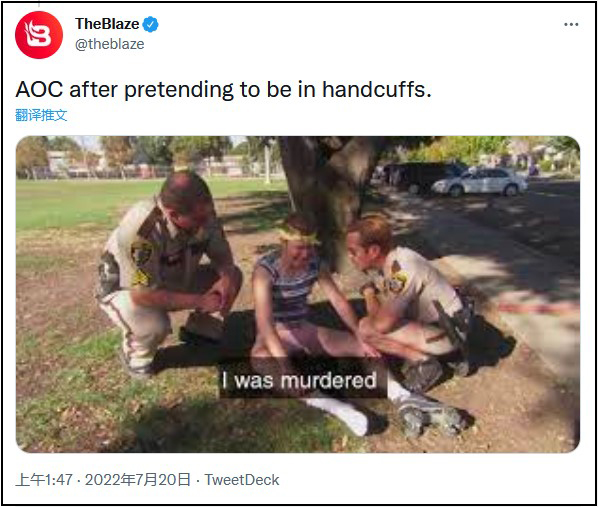Open the three-dot more options menu
This screenshot has width=600, height=507.
571,24
